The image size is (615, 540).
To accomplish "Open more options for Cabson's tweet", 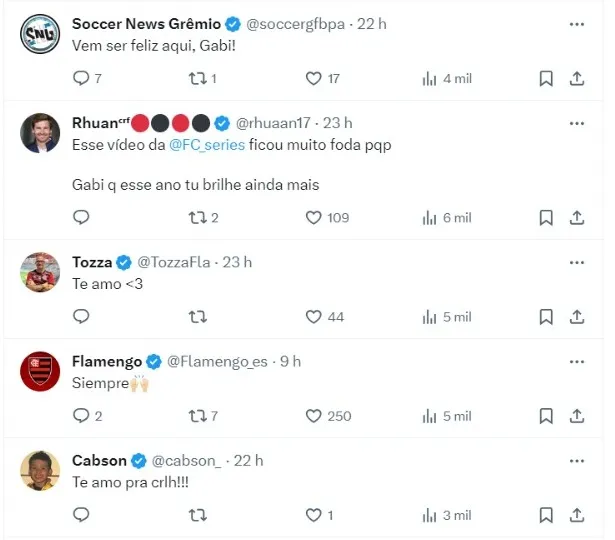I will 576,460.
